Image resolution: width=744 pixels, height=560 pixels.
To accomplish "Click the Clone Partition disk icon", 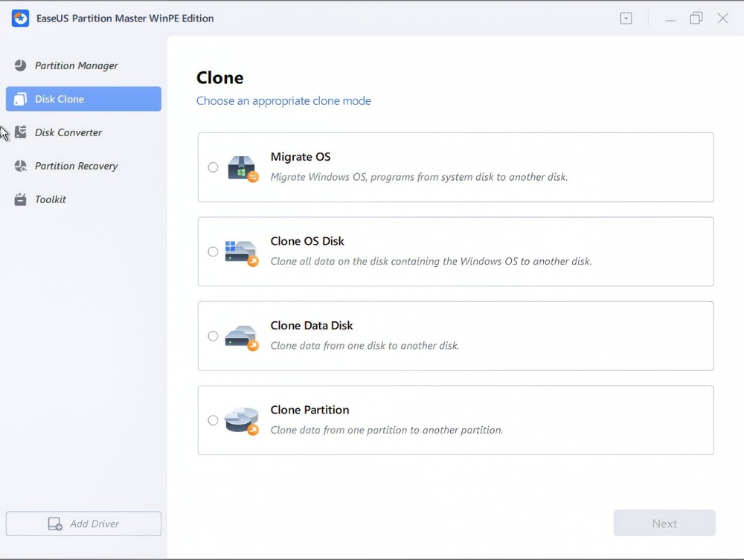I will click(x=241, y=419).
